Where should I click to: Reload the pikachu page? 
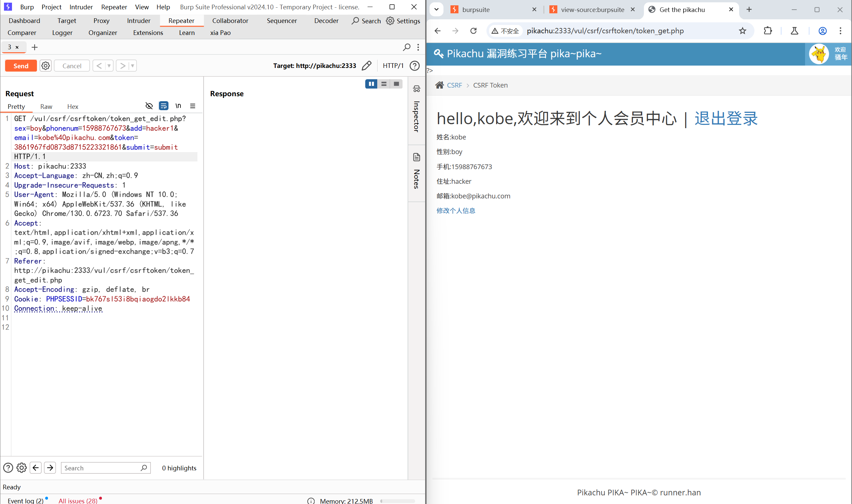pos(473,31)
